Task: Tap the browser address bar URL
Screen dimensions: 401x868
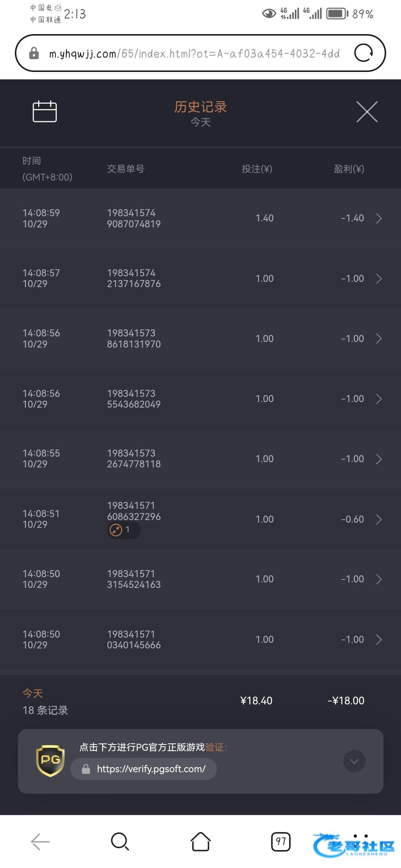Action: click(x=193, y=54)
